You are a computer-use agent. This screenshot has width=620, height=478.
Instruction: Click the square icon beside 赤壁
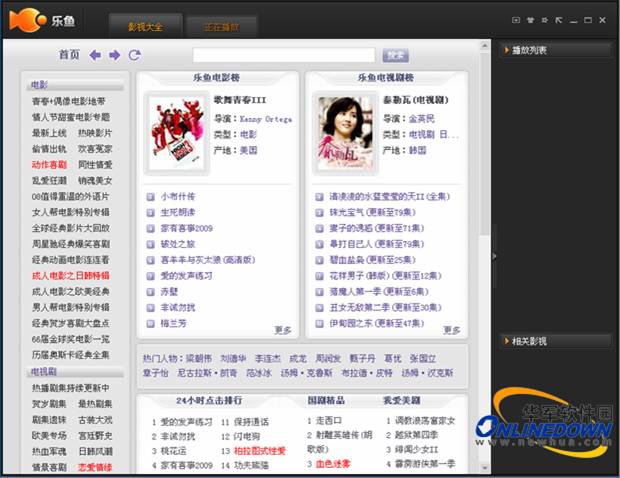click(x=150, y=292)
